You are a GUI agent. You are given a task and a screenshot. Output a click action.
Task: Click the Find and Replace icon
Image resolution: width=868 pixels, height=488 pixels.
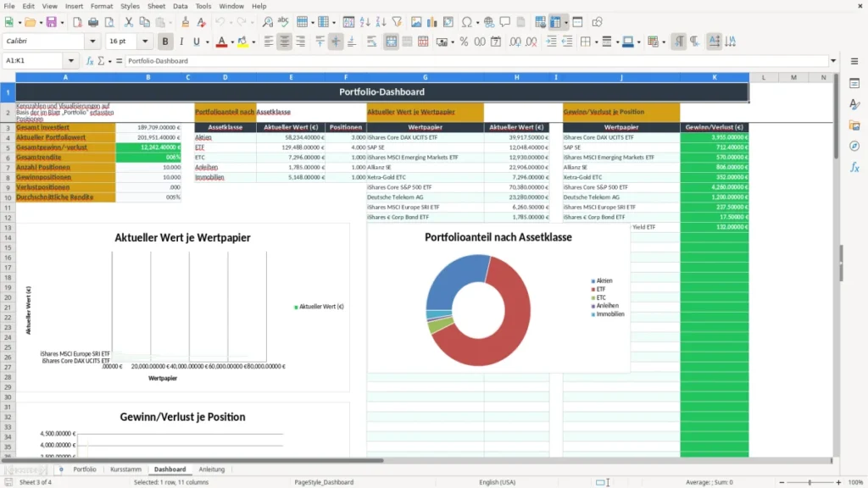pos(267,22)
